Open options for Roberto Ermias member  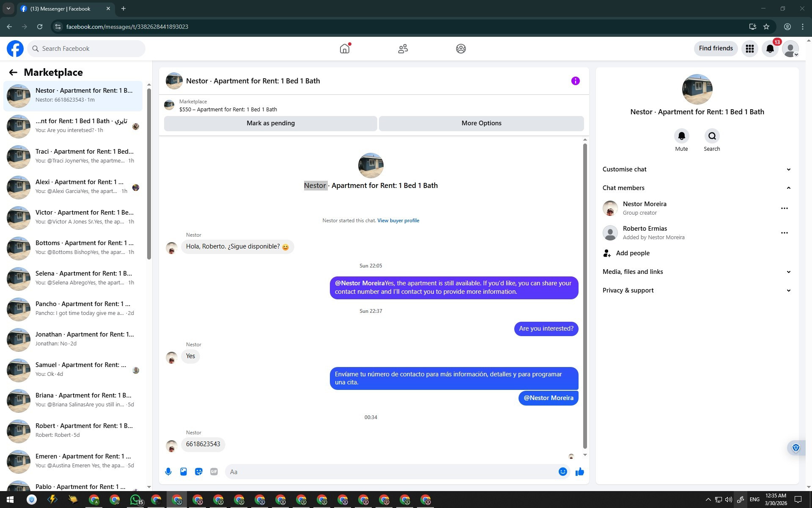coord(784,233)
